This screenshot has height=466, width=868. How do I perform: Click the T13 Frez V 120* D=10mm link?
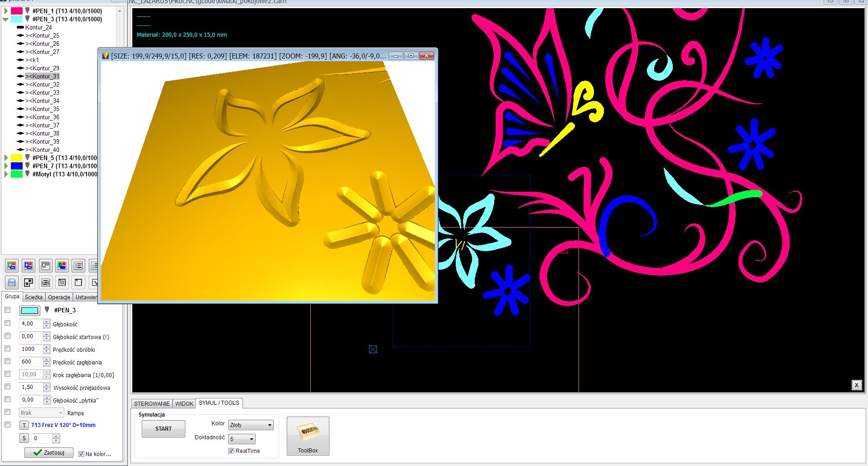point(63,425)
